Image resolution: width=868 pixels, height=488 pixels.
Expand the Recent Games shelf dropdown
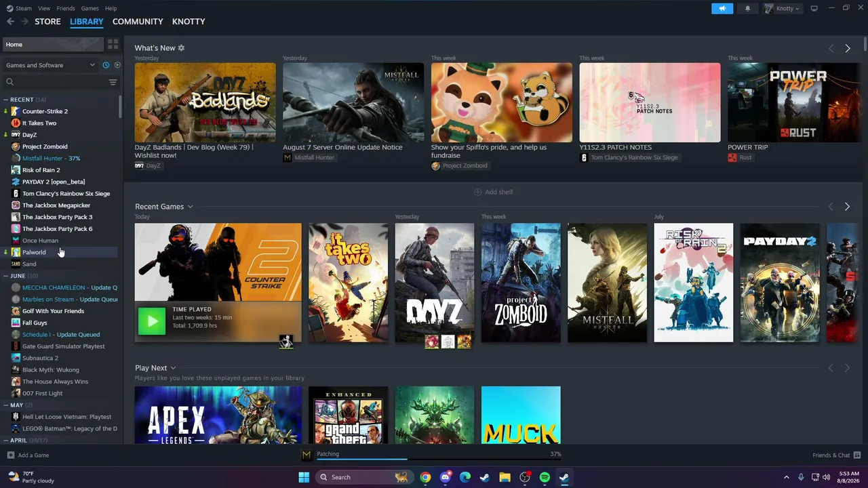tap(191, 207)
